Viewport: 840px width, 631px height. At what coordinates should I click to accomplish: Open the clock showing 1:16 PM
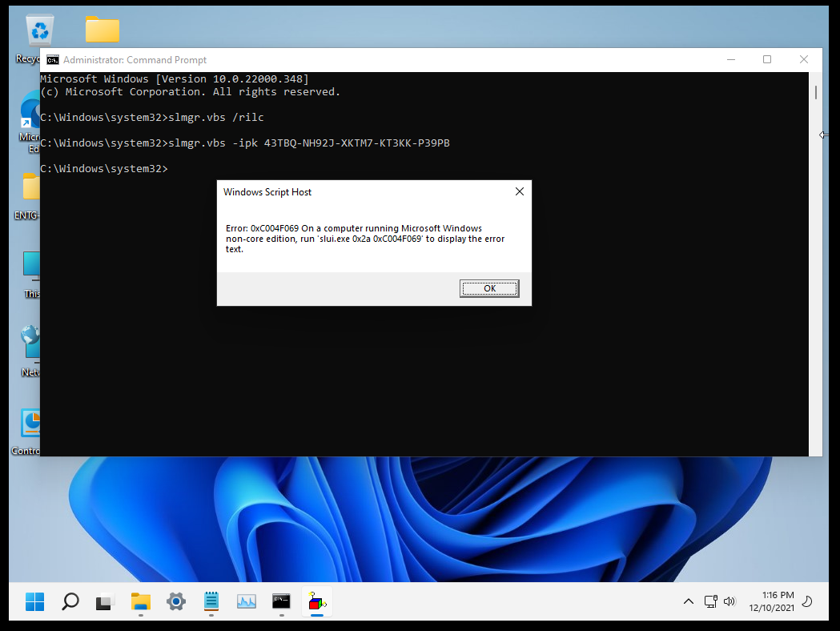click(x=778, y=595)
